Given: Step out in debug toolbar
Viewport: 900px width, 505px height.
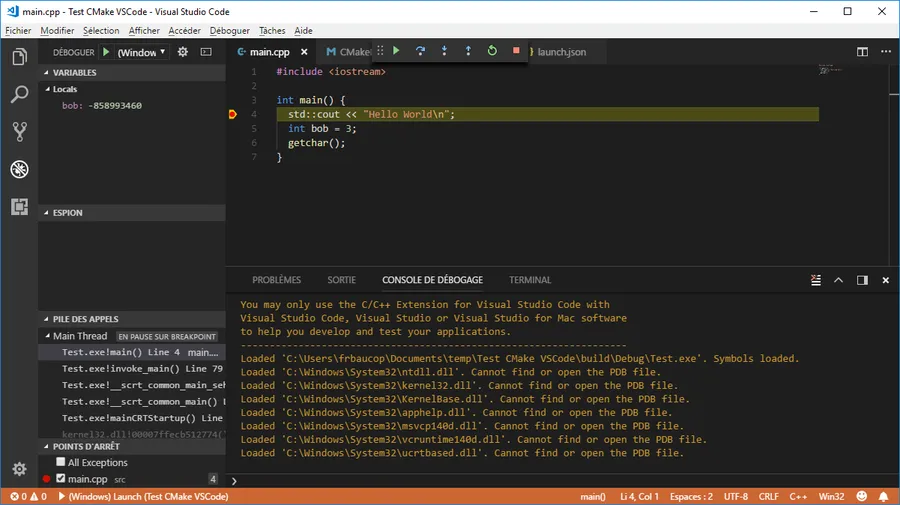Looking at the screenshot, I should click(468, 50).
